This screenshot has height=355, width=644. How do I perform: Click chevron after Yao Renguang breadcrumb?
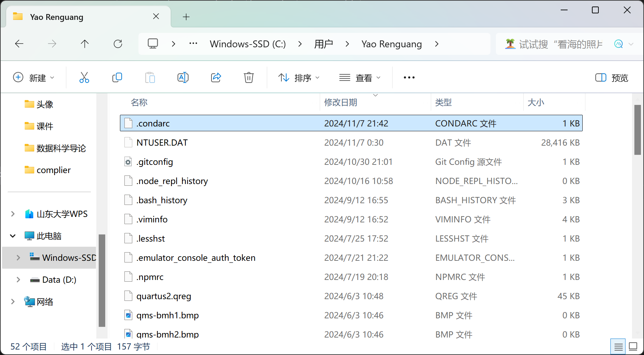[436, 44]
